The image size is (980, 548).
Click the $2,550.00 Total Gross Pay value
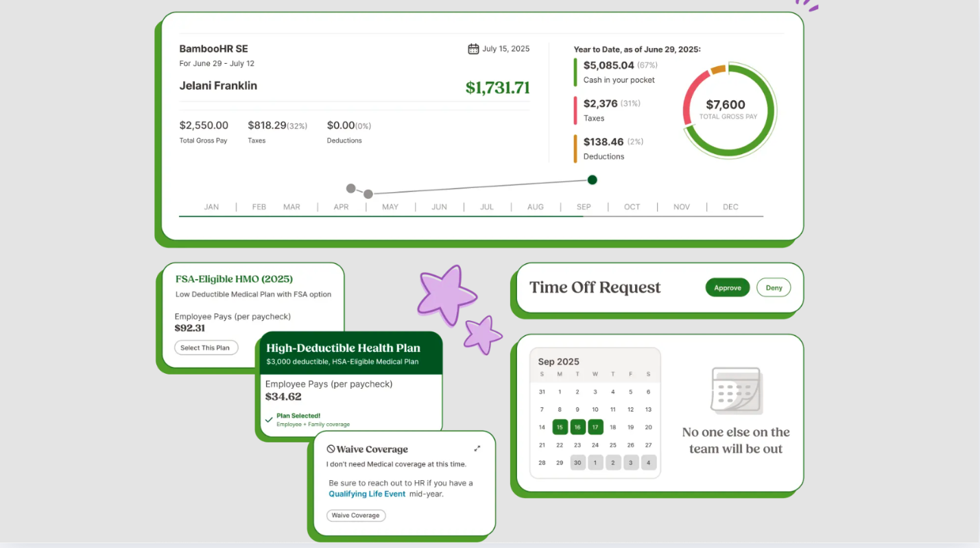pos(204,125)
